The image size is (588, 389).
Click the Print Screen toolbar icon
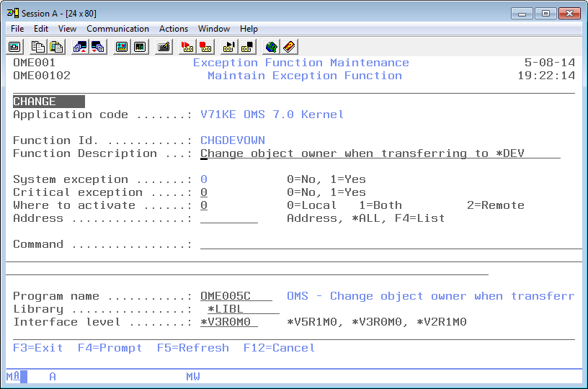tap(15, 47)
